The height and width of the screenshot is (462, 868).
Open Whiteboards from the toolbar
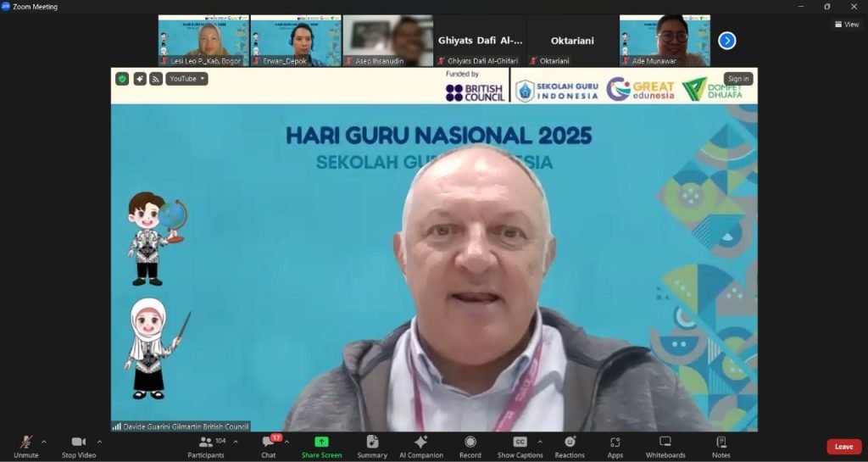665,447
